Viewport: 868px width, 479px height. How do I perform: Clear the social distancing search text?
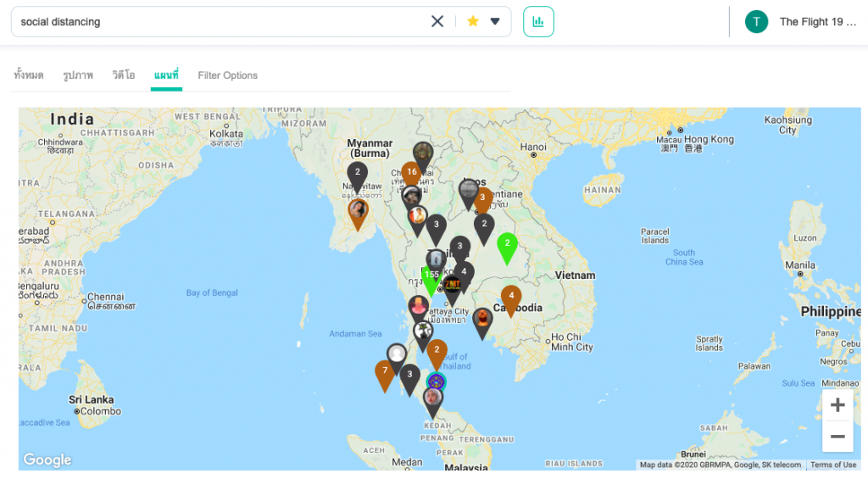coord(437,21)
